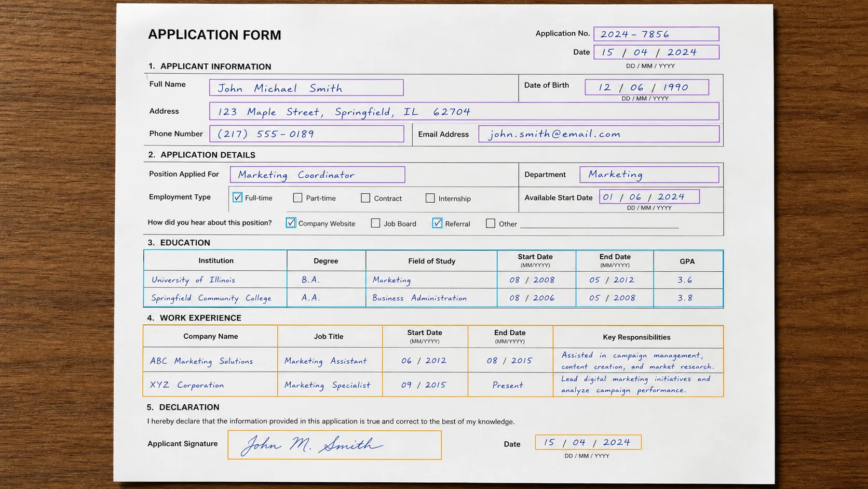Click the 'ABC Marketing Solutions' cell
868x489 pixels.
[210, 360]
